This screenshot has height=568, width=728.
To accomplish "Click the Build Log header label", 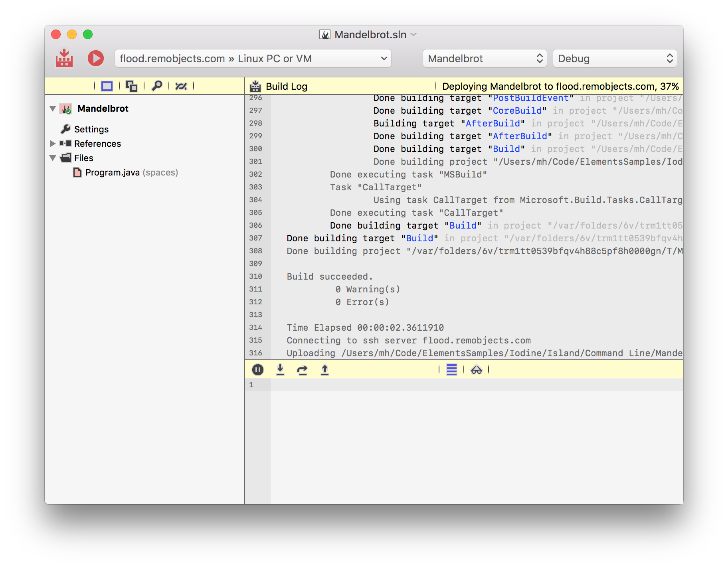I will coord(287,87).
